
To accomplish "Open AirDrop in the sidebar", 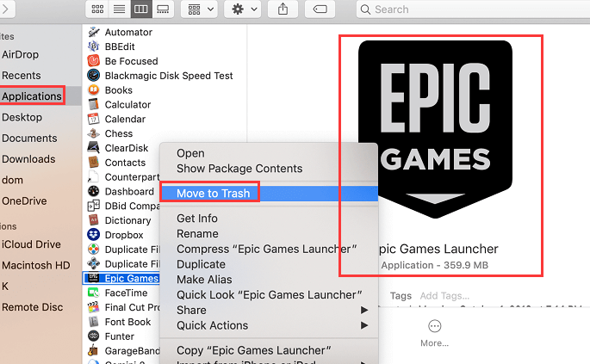I will pos(20,54).
